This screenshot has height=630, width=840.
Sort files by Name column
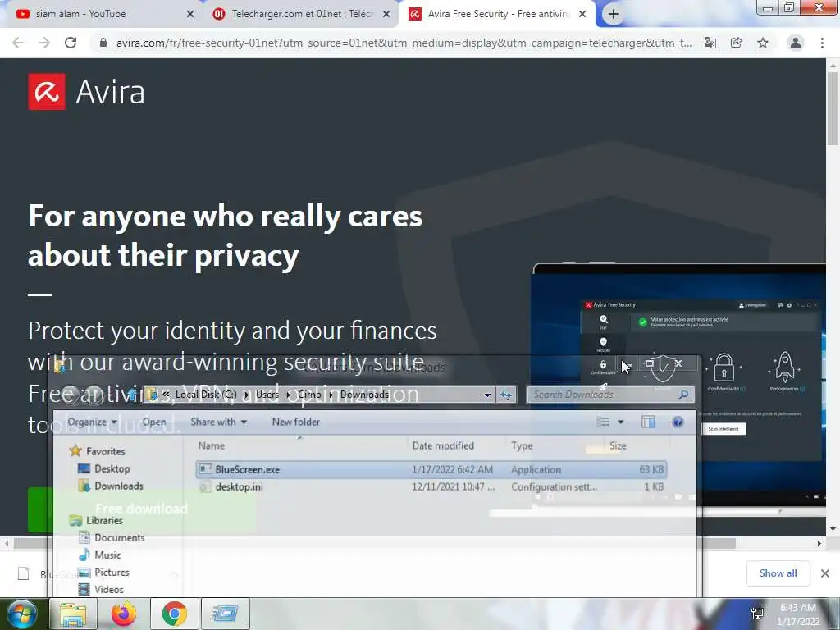coord(211,445)
